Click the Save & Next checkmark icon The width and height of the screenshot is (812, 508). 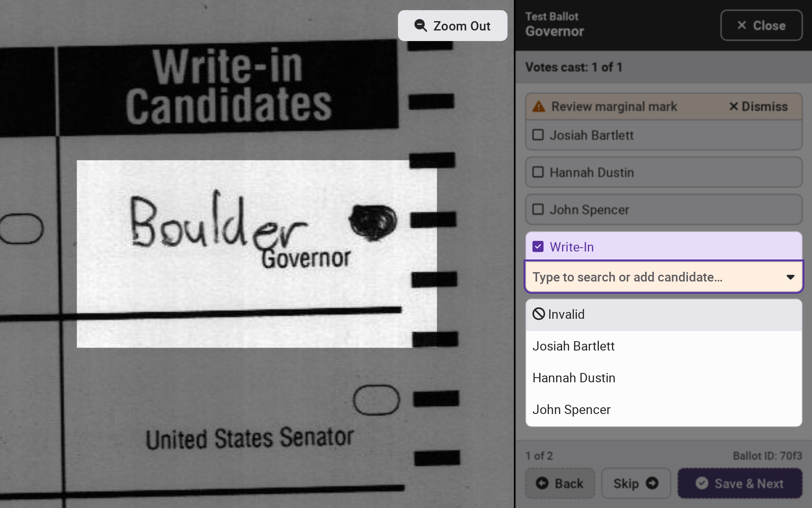point(702,483)
